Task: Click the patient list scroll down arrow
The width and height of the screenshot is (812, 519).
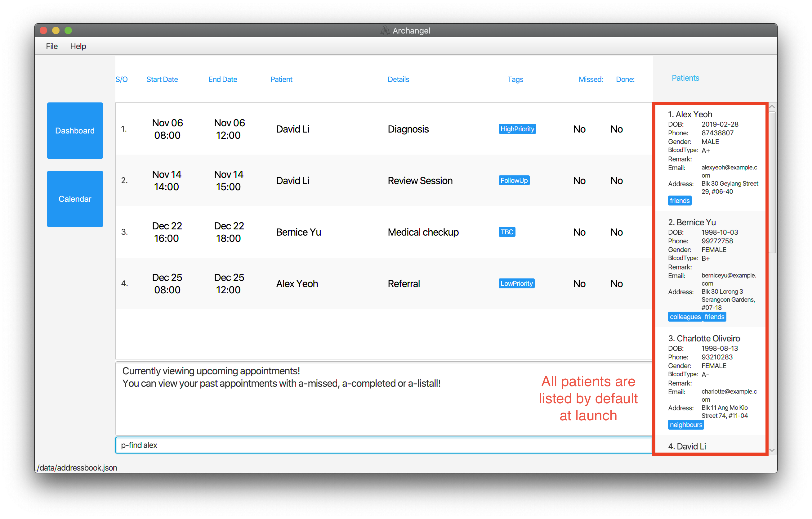Action: (x=772, y=450)
